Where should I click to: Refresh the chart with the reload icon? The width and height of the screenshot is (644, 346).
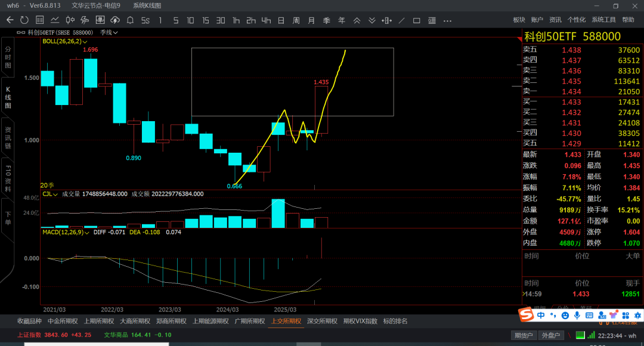tap(24, 20)
